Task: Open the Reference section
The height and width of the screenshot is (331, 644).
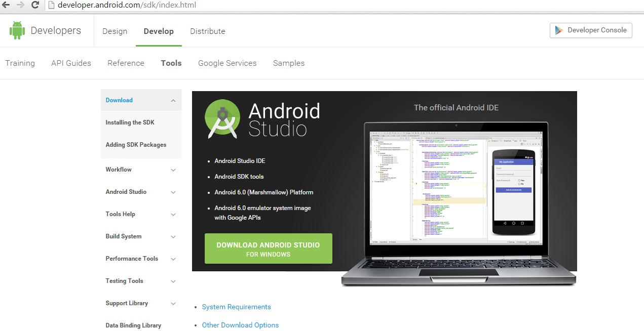Action: tap(126, 63)
